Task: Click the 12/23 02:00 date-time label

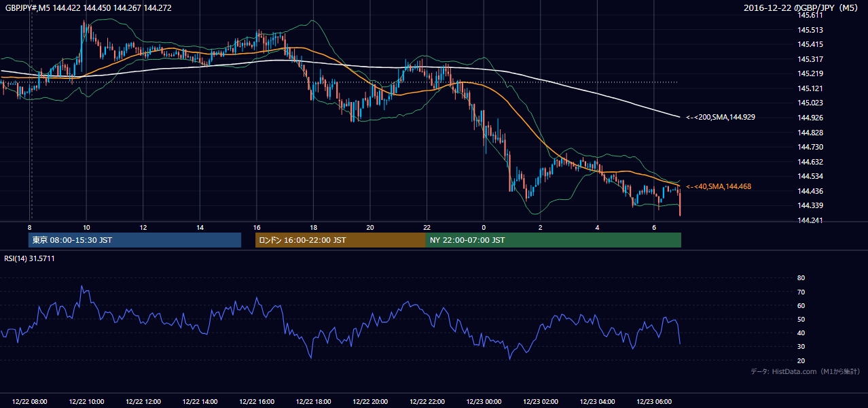Action: click(x=541, y=402)
